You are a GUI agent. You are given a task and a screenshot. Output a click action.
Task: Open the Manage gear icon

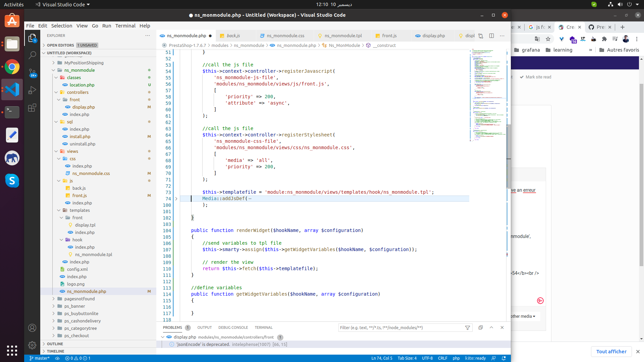point(32,345)
